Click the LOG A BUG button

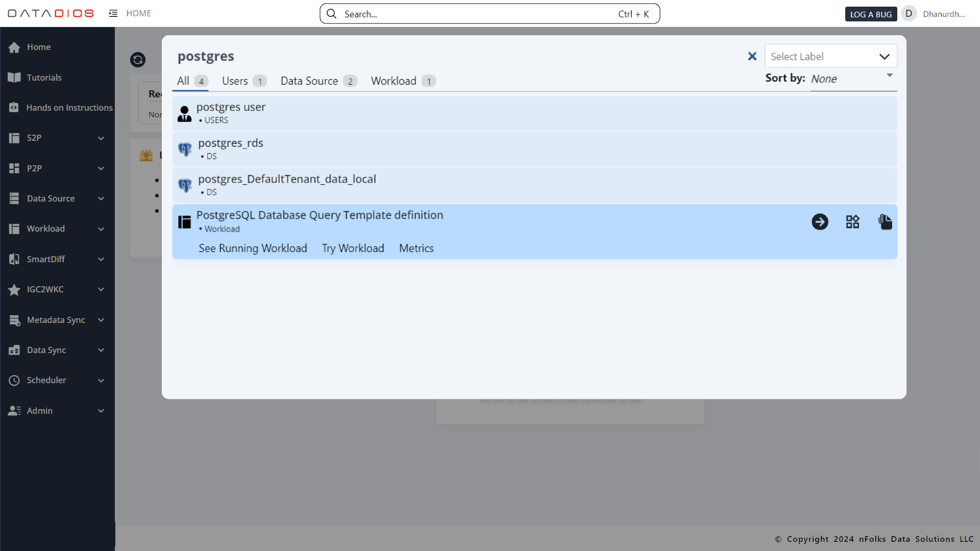tap(871, 14)
